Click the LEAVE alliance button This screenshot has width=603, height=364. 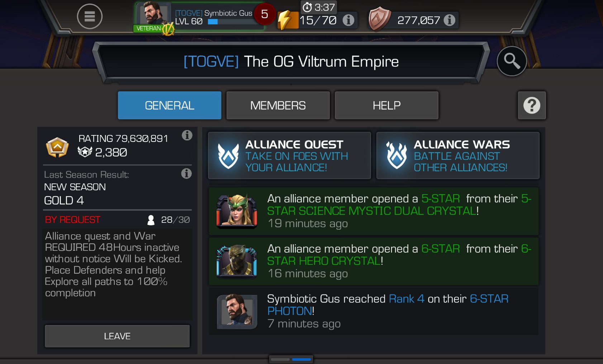pos(117,336)
